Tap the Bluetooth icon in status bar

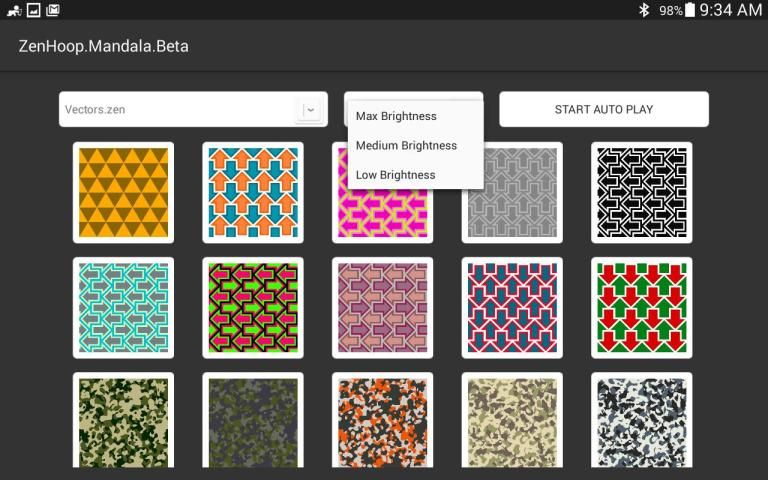pyautogui.click(x=644, y=10)
